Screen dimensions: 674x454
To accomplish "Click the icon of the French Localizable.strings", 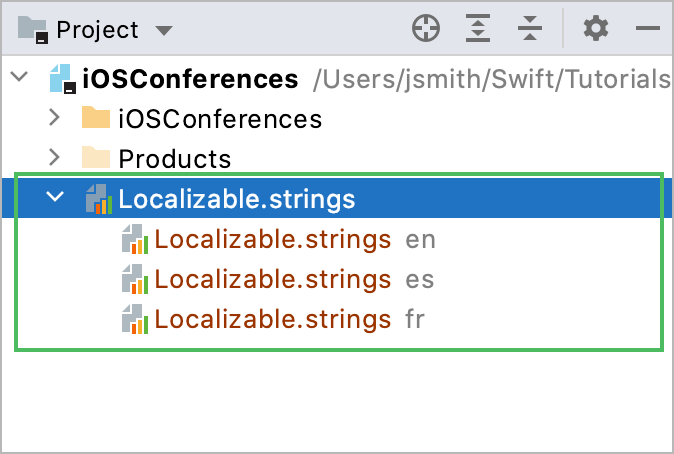I will click(x=134, y=320).
